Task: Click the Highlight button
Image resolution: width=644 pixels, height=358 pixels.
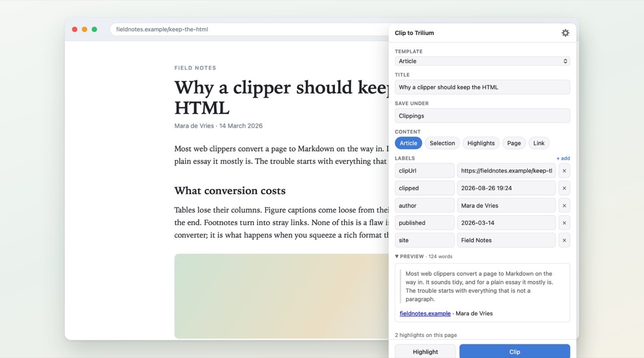Action: click(x=425, y=352)
